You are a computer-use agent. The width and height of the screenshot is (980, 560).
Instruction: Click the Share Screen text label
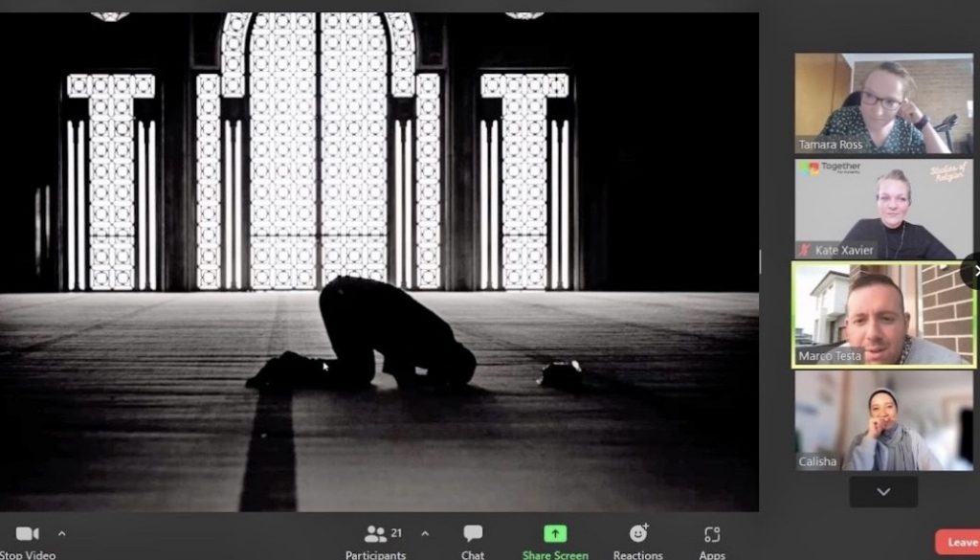555,555
